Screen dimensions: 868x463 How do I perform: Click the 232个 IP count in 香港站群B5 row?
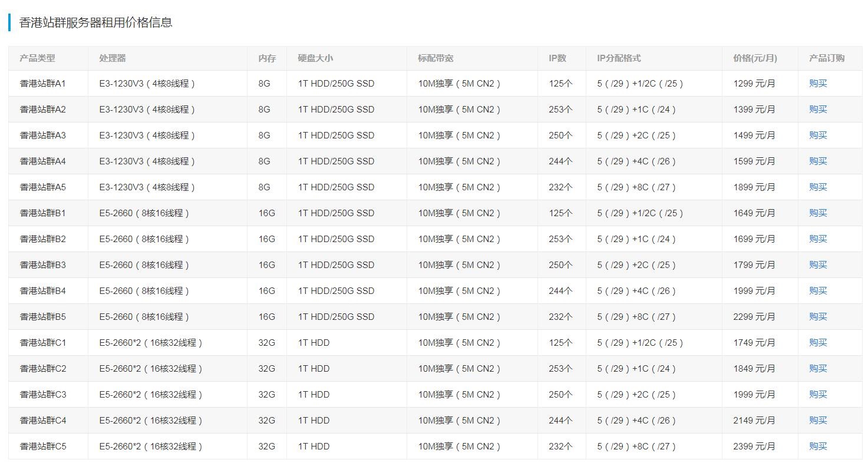[x=560, y=317]
